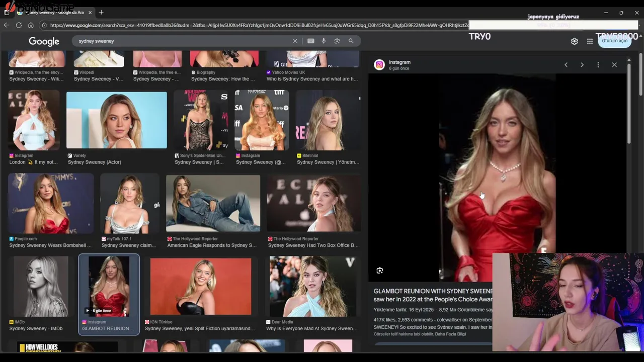Viewport: 644px width, 362px height.
Task: Open the Instagram London result thumbnail
Action: [34, 120]
